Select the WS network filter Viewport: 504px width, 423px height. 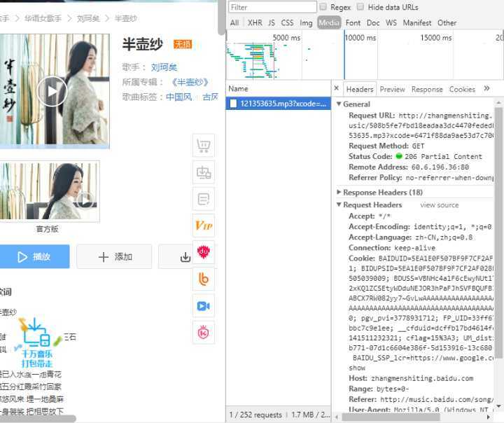[391, 23]
